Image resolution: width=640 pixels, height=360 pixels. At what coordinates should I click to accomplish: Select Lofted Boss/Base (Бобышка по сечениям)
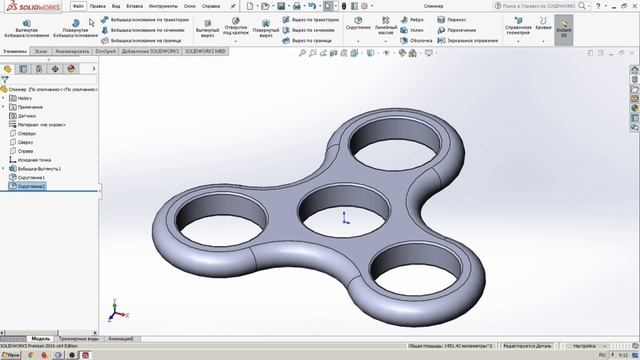[x=143, y=30]
